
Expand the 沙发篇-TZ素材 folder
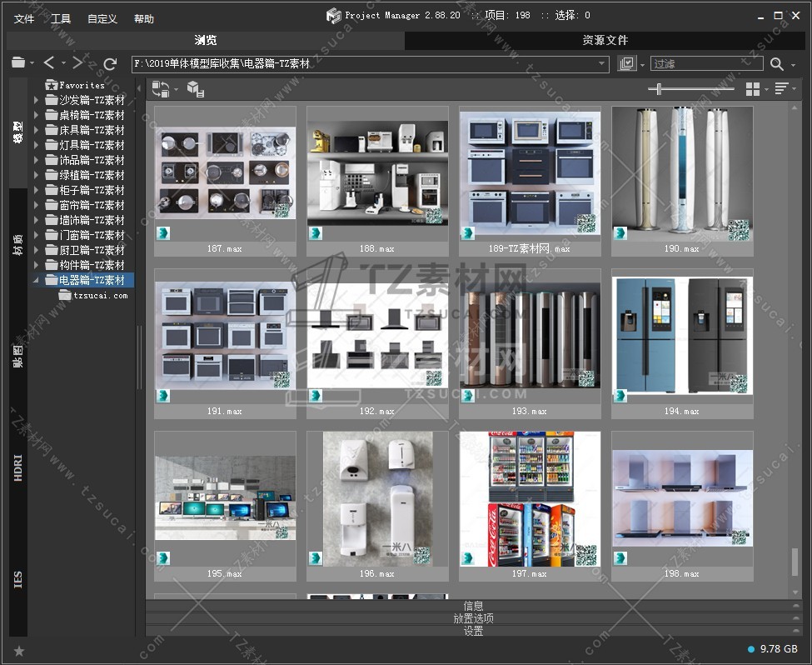pos(36,100)
